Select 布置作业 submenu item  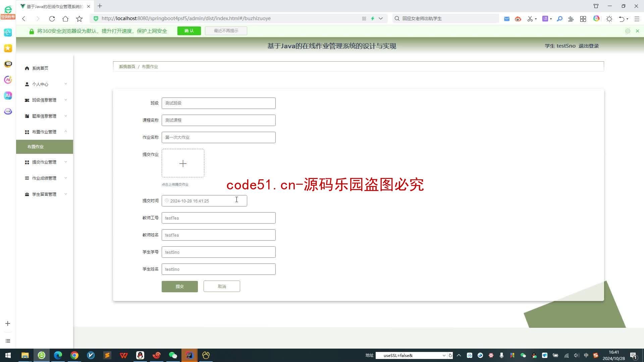[x=45, y=147]
